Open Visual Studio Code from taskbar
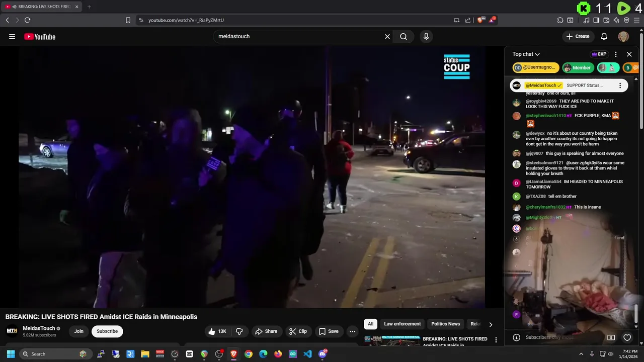The width and height of the screenshot is (644, 362). tap(307, 354)
